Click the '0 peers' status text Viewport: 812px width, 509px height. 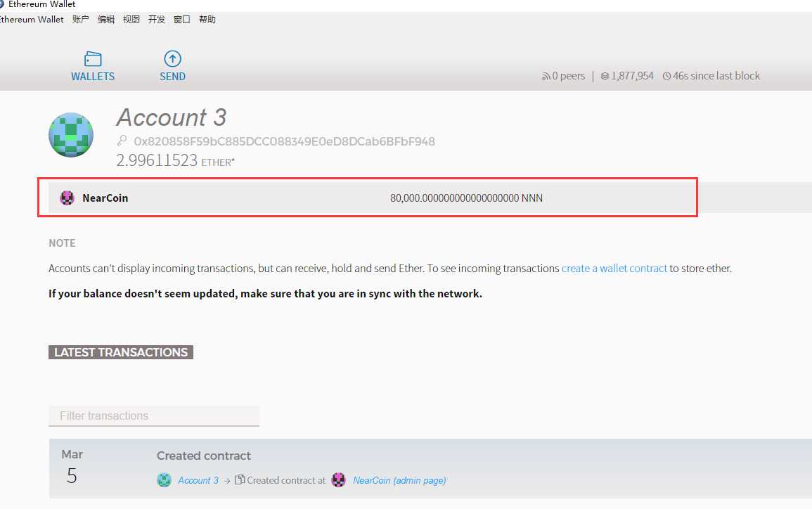pos(568,76)
